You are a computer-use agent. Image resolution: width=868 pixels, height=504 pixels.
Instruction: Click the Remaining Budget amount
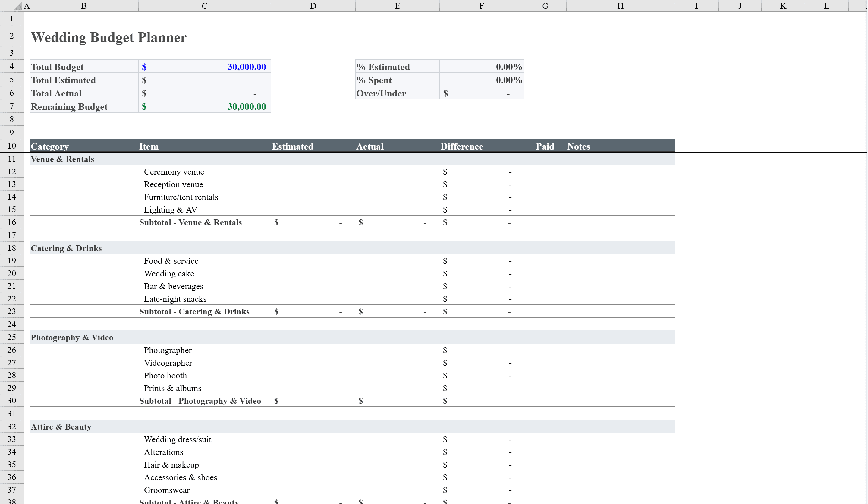click(x=205, y=106)
